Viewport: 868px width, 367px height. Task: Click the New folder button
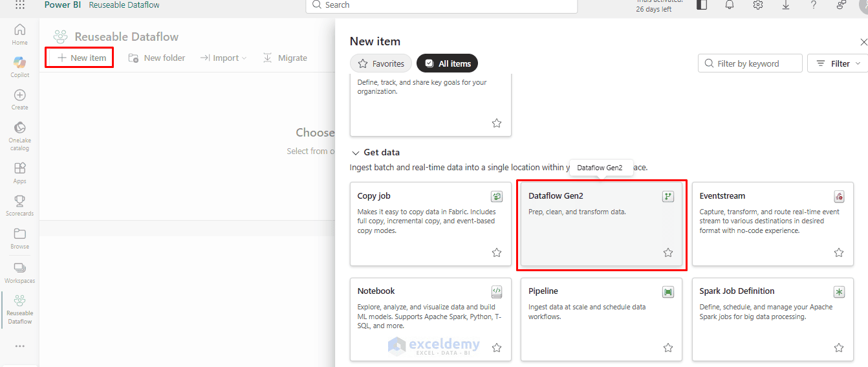click(x=157, y=58)
